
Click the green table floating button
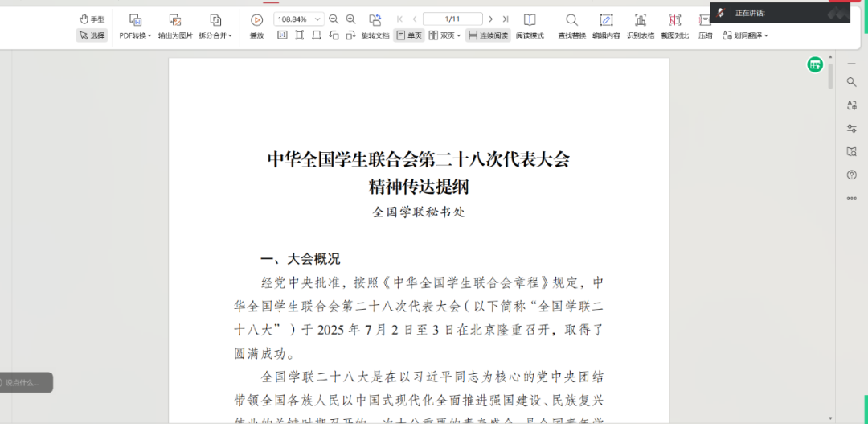[x=815, y=64]
